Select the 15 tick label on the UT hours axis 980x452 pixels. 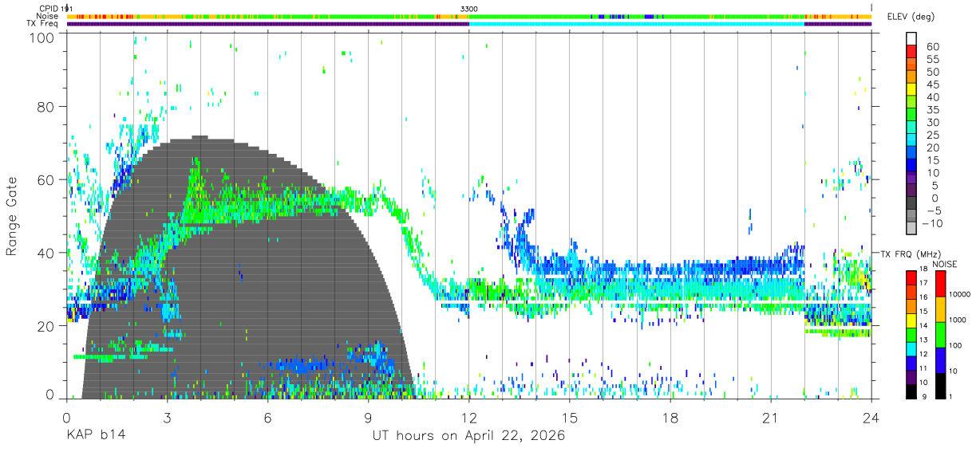pyautogui.click(x=569, y=417)
